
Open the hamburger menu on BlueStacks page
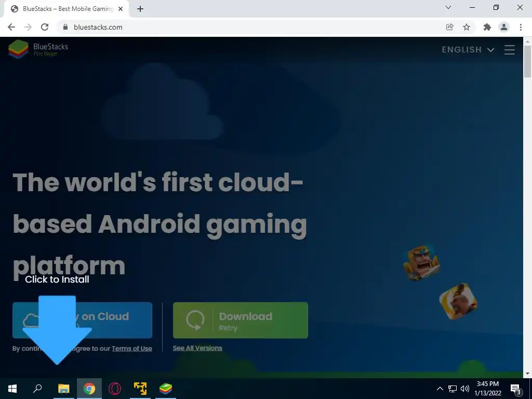coord(509,50)
